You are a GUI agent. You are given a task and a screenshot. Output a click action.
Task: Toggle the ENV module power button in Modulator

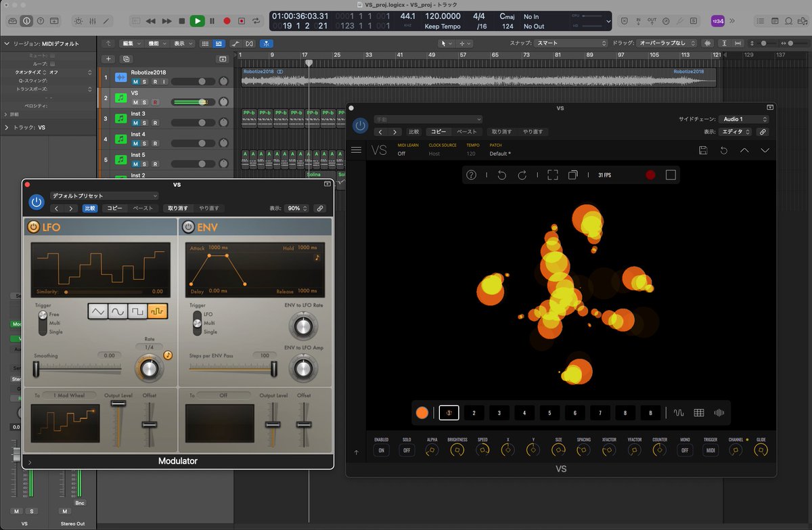pyautogui.click(x=188, y=227)
